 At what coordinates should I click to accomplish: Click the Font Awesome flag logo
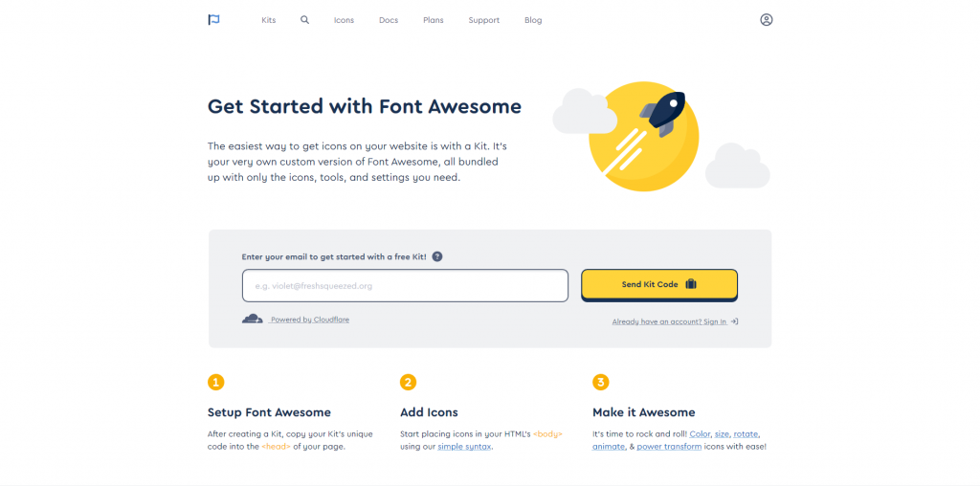pyautogui.click(x=213, y=20)
